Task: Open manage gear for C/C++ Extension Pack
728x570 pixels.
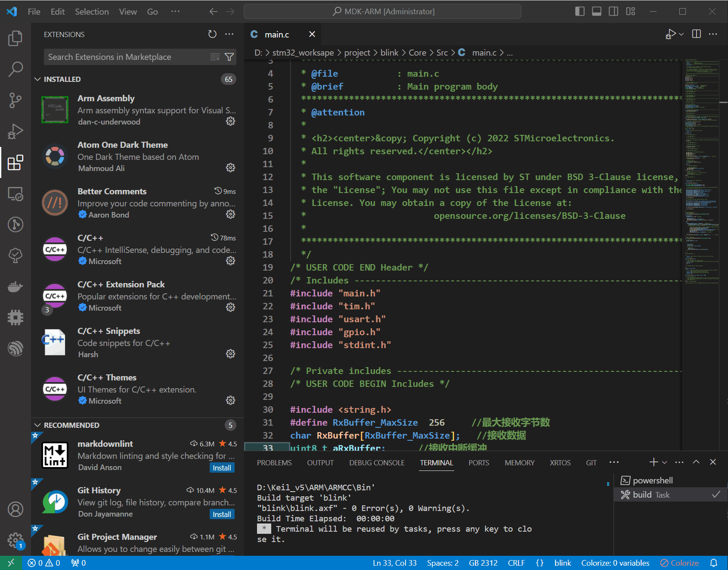Action: [x=231, y=307]
